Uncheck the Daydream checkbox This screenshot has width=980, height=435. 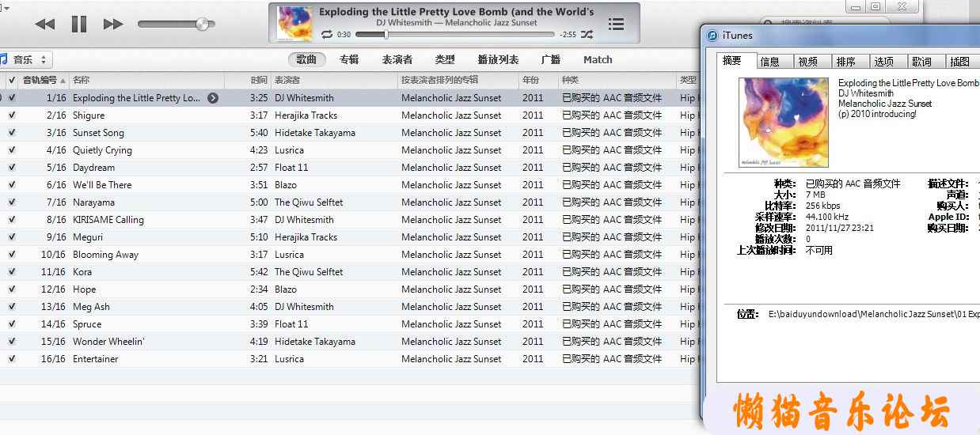pyautogui.click(x=11, y=168)
